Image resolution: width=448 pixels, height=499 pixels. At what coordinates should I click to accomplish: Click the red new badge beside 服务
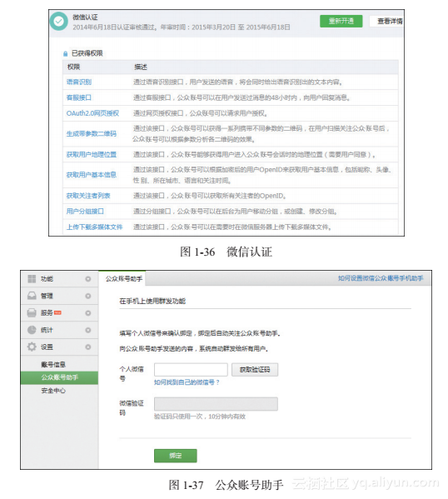tap(57, 313)
